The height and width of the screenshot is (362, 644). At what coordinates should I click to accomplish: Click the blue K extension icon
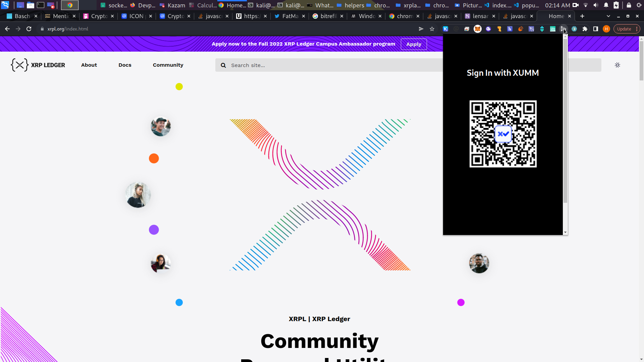445,29
